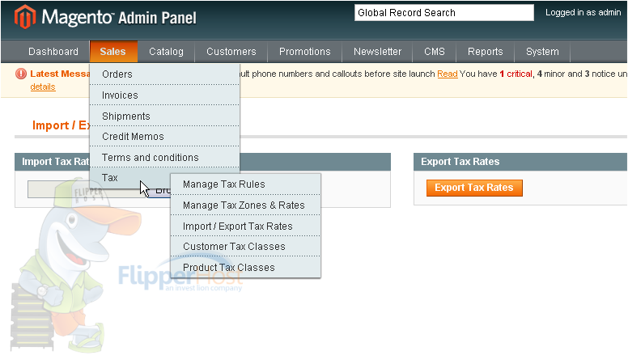Open the details link under Latest Message
Image resolution: width=628 pixels, height=364 pixels.
[43, 87]
